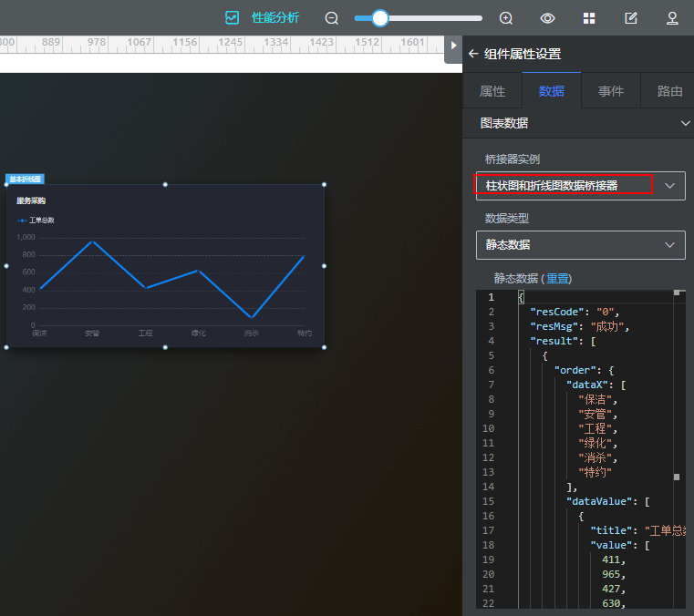Click the "保洁" entry in editor
The height and width of the screenshot is (616, 694).
point(597,400)
